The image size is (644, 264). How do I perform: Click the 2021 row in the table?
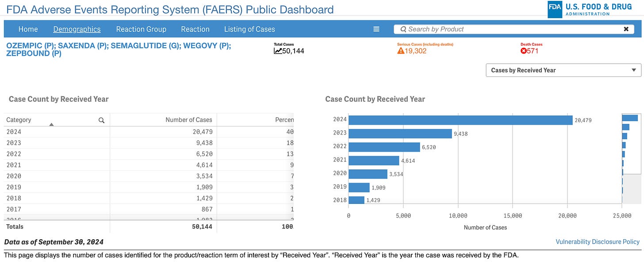click(149, 165)
